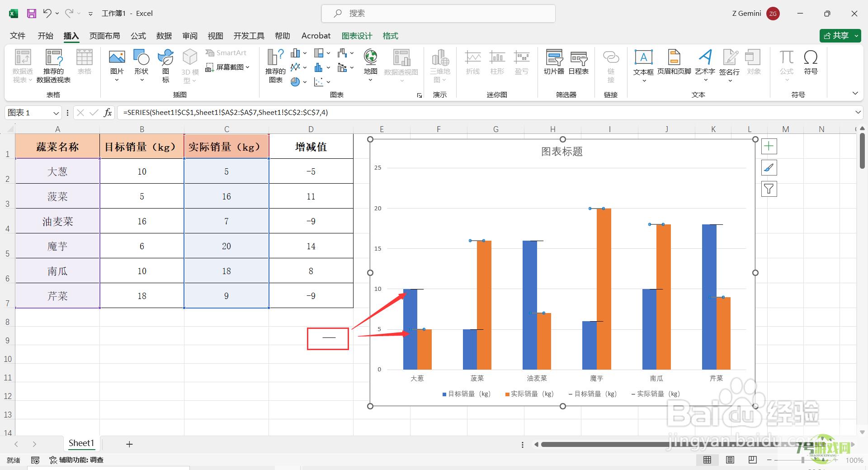Open the Shapes (形状) gallery
Screen dimensions: 868x470
pyautogui.click(x=142, y=66)
